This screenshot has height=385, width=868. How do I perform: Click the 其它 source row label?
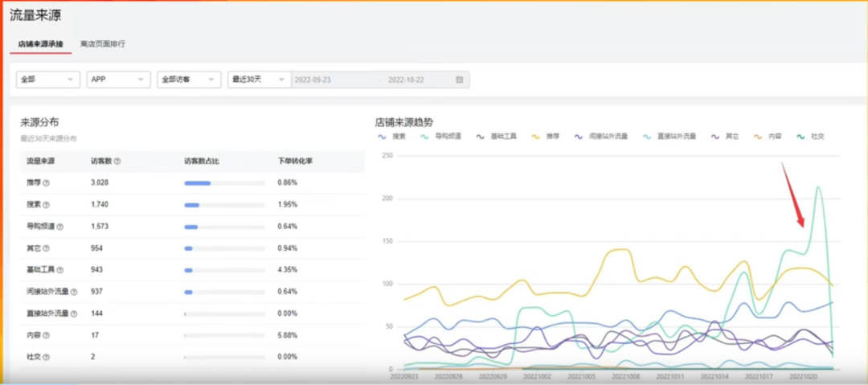(x=34, y=248)
